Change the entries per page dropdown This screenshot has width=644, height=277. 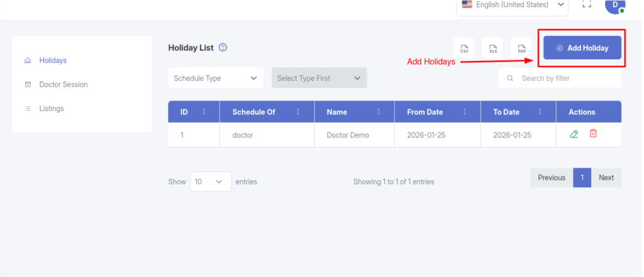[210, 182]
